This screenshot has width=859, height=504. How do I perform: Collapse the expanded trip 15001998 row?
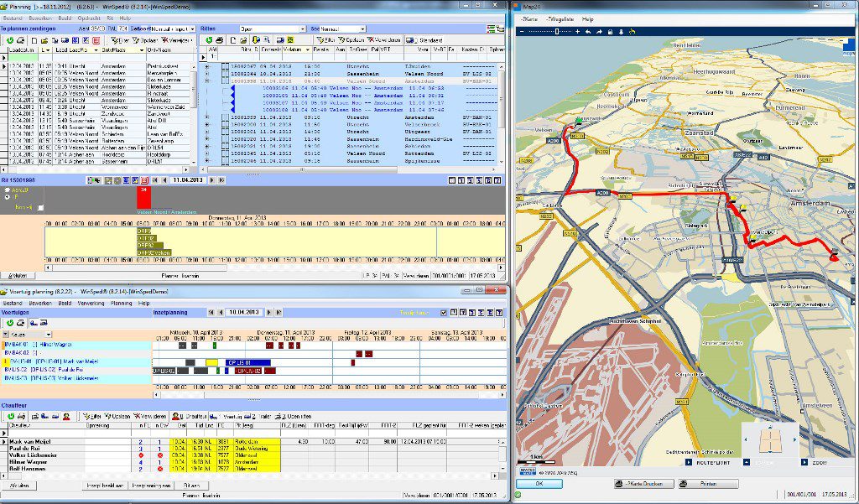point(207,81)
